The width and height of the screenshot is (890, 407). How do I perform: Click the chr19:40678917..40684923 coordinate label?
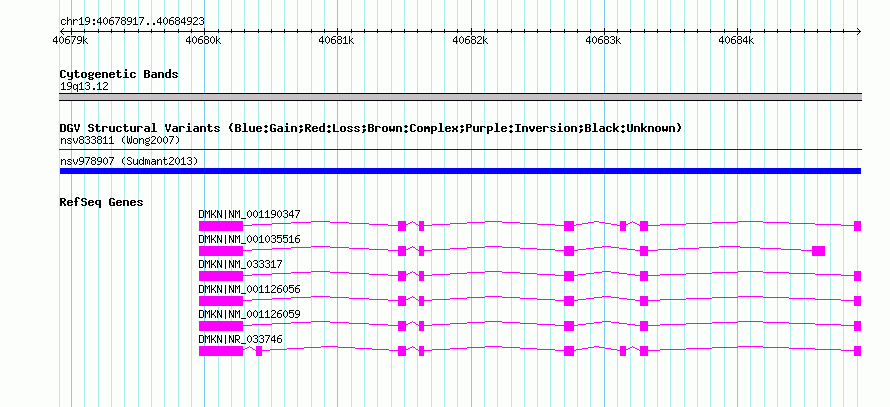[x=132, y=21]
